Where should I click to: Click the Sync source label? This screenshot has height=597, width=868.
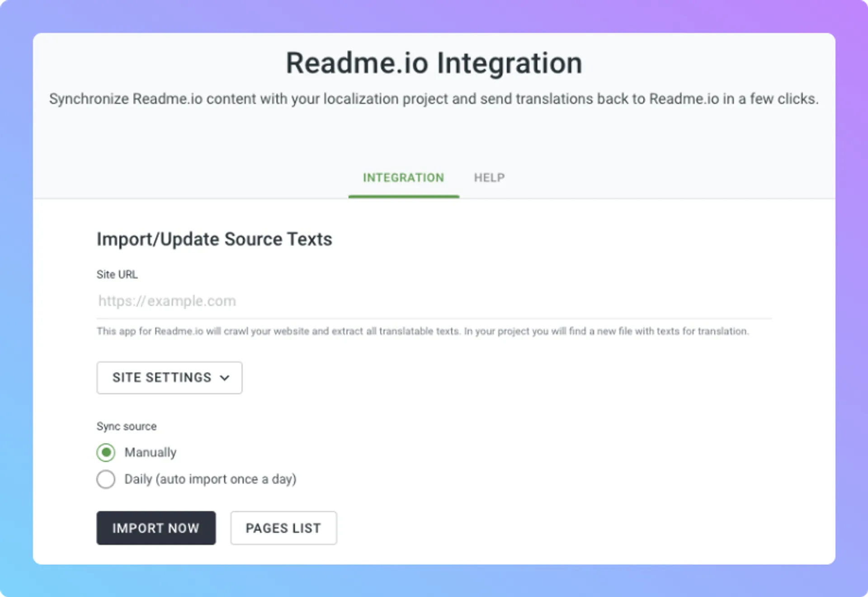127,426
